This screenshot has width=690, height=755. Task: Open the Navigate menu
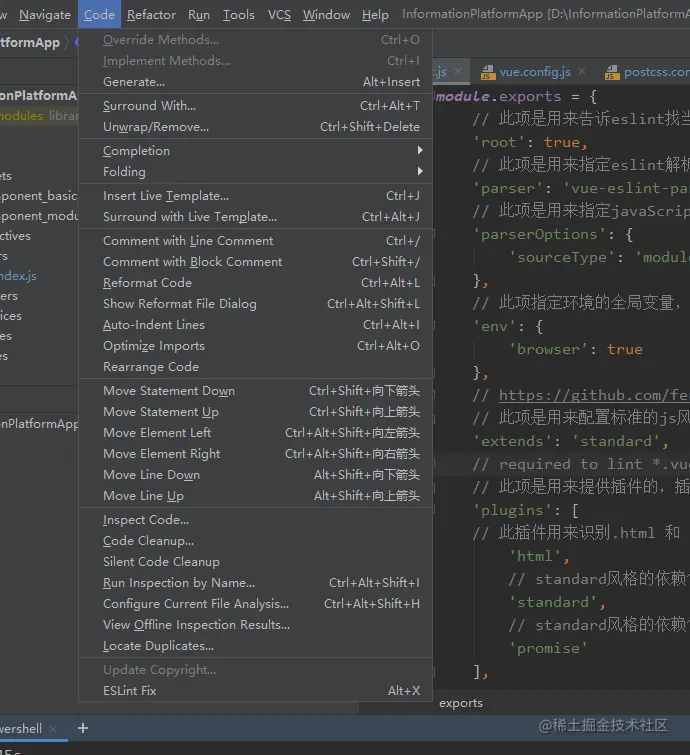pos(45,15)
